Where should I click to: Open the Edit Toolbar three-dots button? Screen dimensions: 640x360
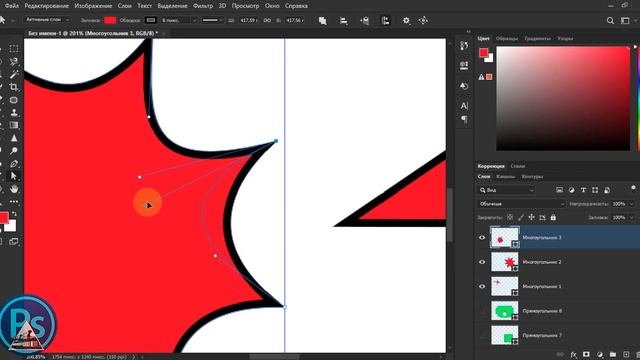click(x=13, y=202)
